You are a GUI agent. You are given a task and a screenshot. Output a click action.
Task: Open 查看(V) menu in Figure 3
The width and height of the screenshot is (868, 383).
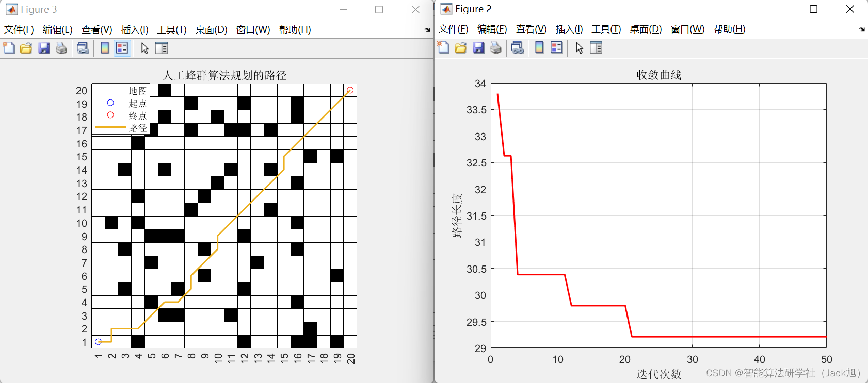97,29
